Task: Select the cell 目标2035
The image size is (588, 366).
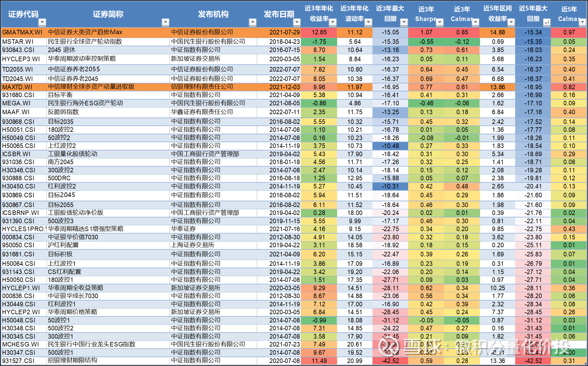Action: click(x=108, y=122)
